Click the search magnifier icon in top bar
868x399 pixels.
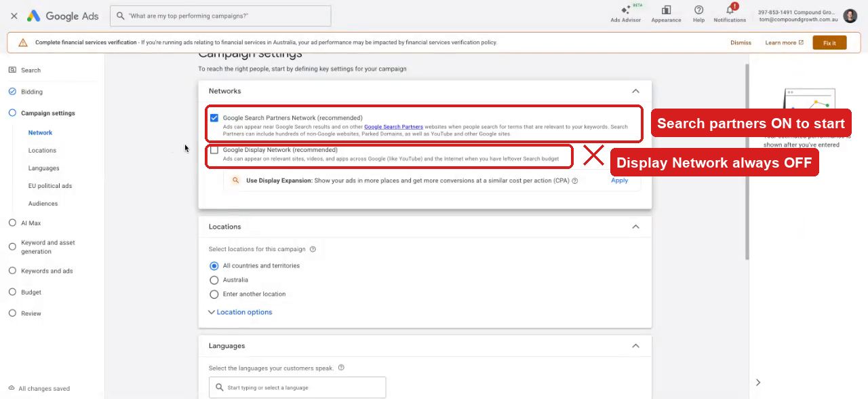coord(121,16)
